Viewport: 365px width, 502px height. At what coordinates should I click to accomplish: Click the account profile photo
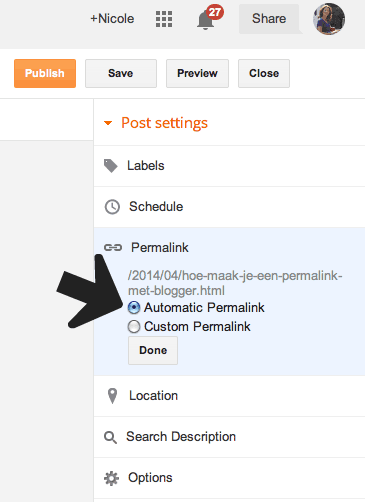click(329, 19)
